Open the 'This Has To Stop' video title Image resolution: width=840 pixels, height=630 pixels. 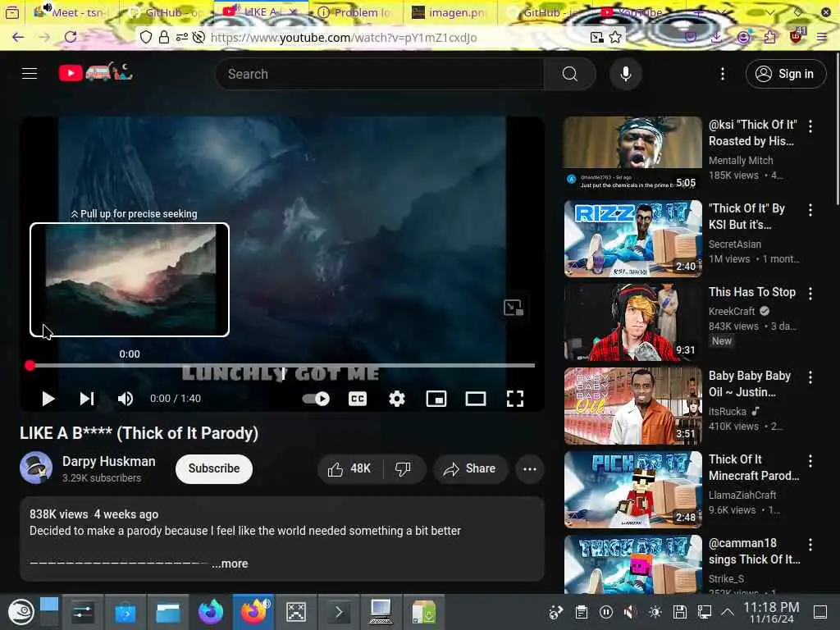click(752, 292)
